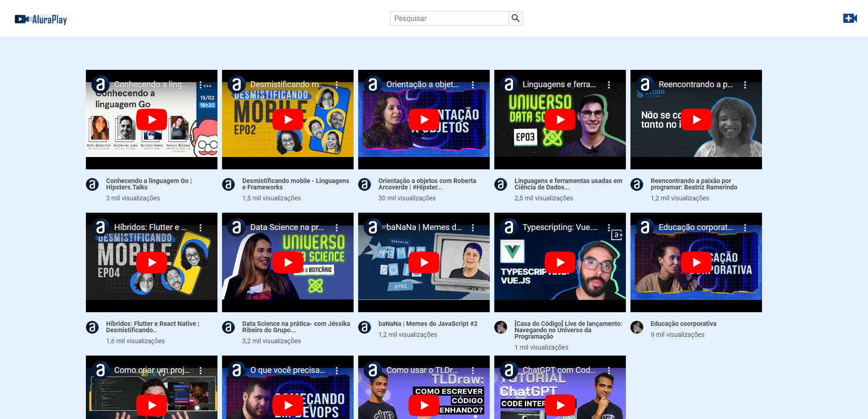868x419 pixels.
Task: Play the Como criar um projeto video
Action: click(152, 405)
